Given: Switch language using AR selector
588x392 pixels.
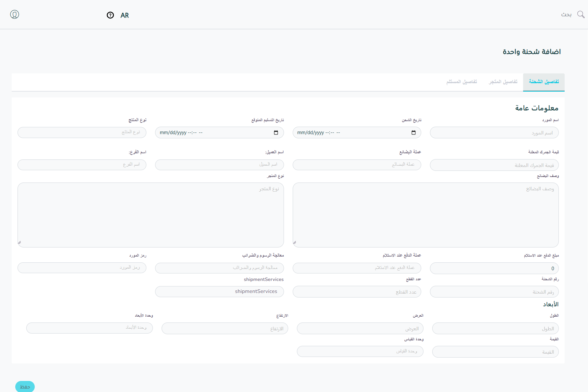Looking at the screenshot, I should (x=125, y=15).
